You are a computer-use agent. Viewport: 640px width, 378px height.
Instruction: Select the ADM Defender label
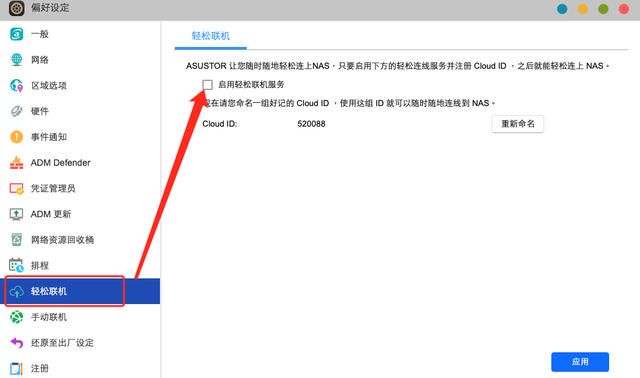[x=60, y=162]
